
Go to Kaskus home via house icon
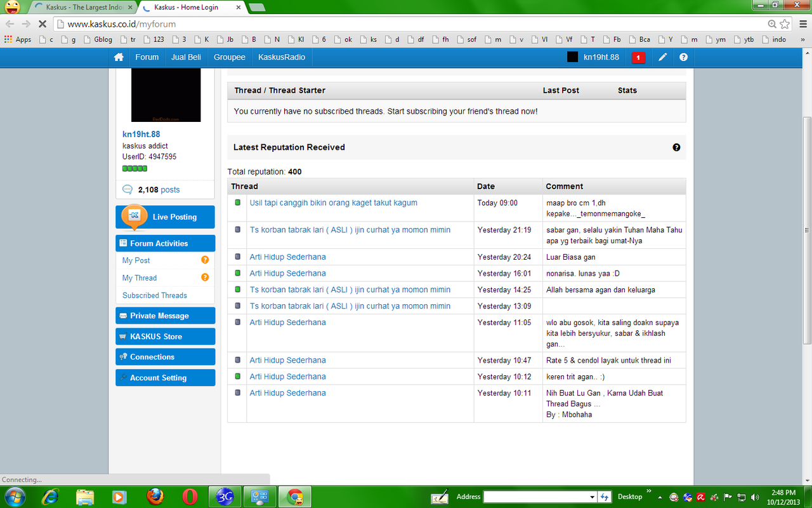click(119, 57)
